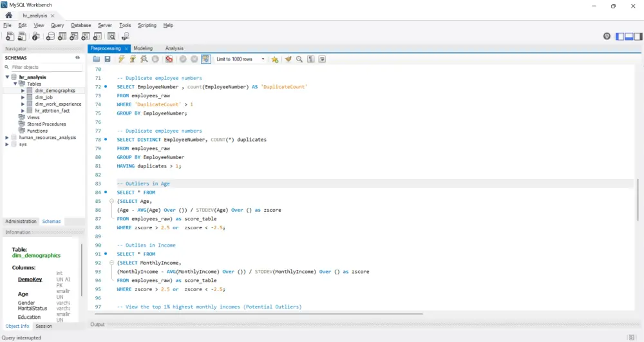
Task: Click the editor horizontal scrollbar
Action: (259, 314)
